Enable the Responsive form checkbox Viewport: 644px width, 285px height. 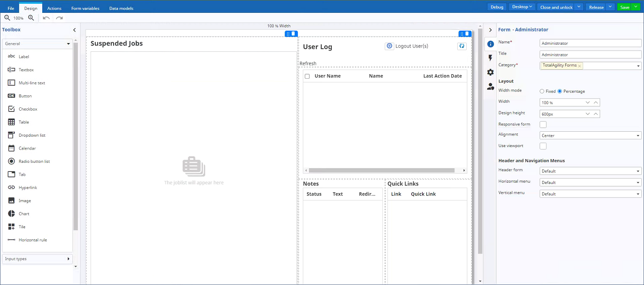click(x=543, y=124)
